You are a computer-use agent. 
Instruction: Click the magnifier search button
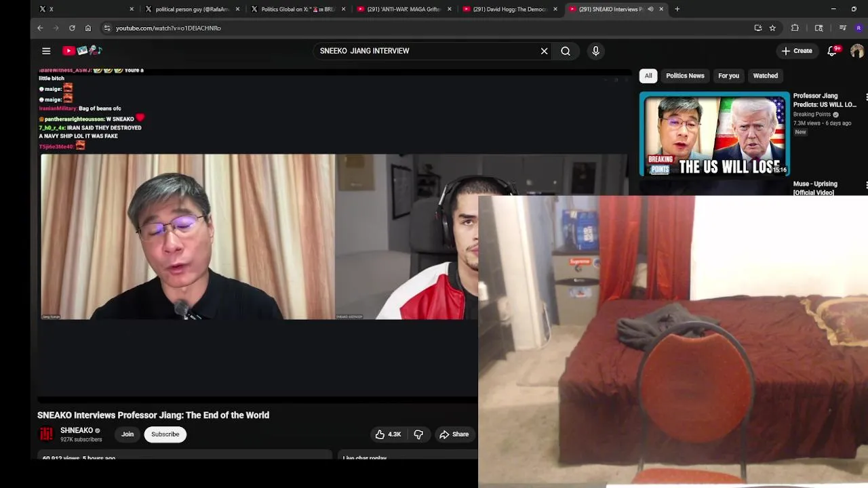pyautogui.click(x=566, y=51)
